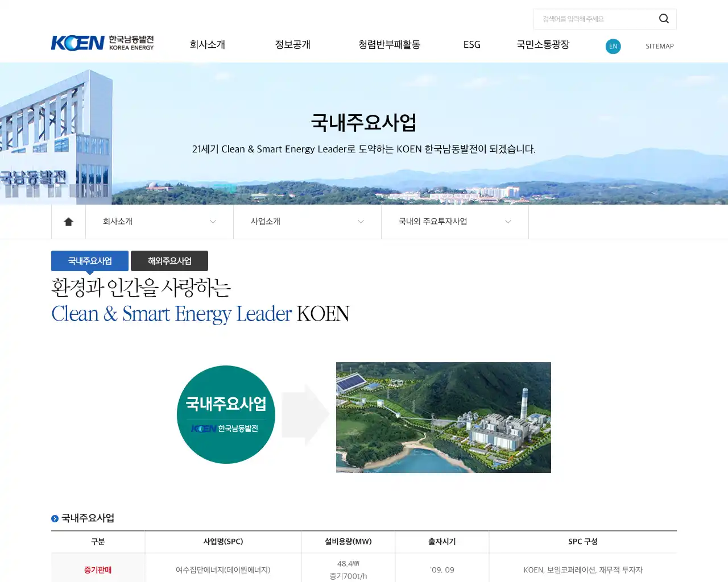Image resolution: width=728 pixels, height=582 pixels.
Task: Toggle the EN language switch
Action: [613, 47]
